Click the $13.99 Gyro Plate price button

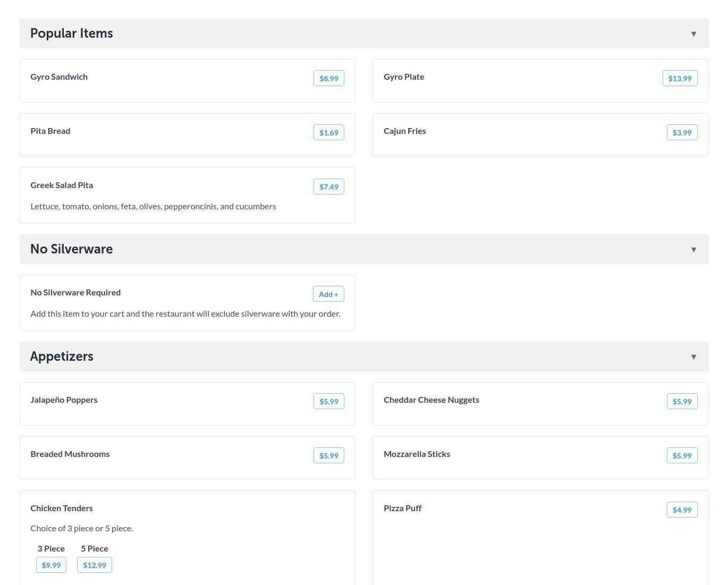pyautogui.click(x=680, y=79)
